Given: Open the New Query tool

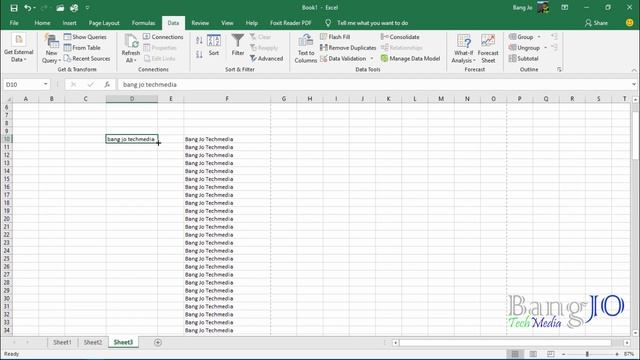Looking at the screenshot, I should (x=51, y=49).
